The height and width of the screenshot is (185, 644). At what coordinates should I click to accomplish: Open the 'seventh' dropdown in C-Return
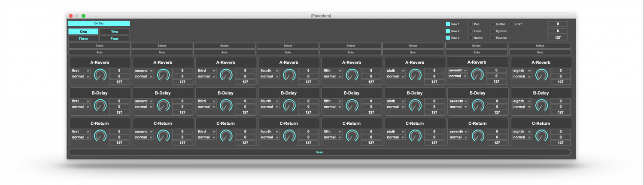459,132
